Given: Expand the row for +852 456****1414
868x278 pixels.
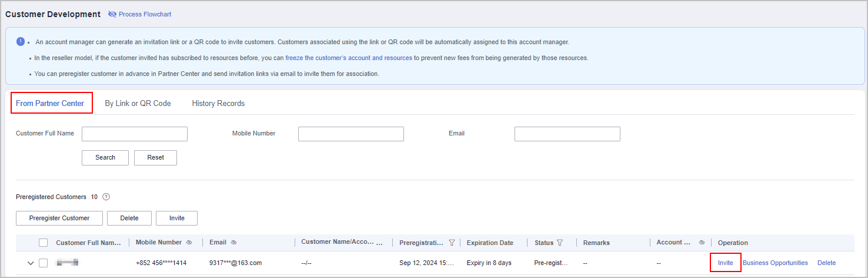Looking at the screenshot, I should tap(31, 263).
